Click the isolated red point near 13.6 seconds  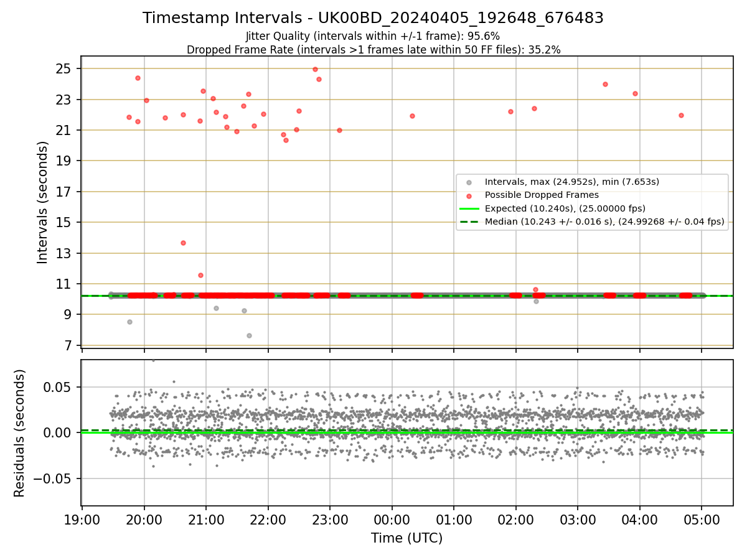click(x=183, y=243)
